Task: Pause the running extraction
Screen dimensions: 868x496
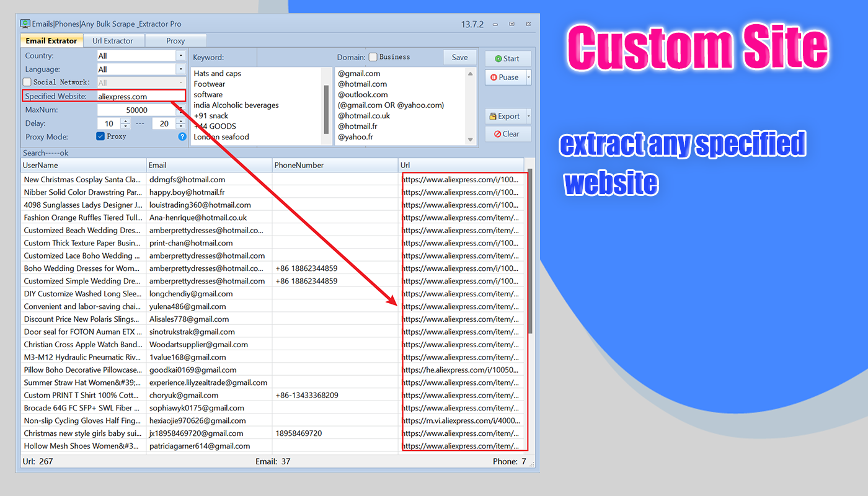Action: (505, 77)
